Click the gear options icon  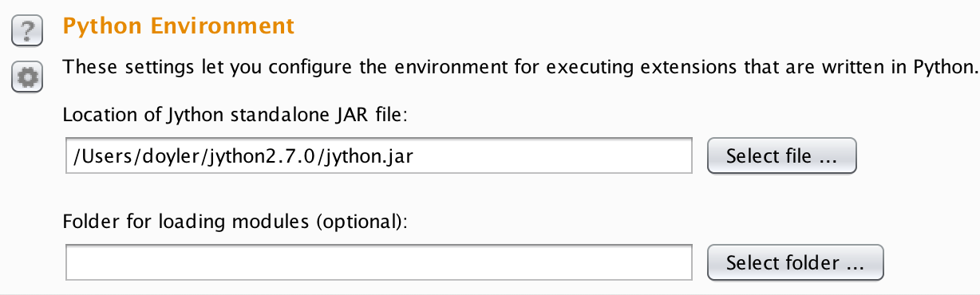[x=27, y=77]
